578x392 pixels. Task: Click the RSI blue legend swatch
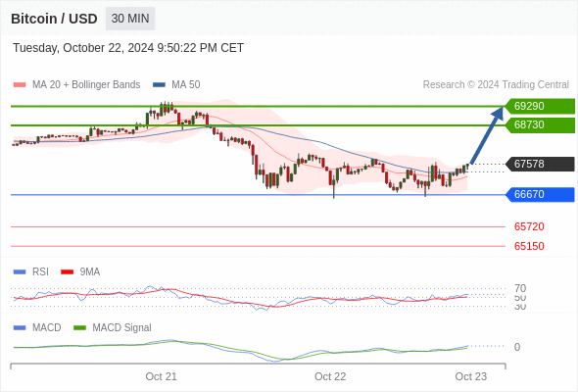20,272
